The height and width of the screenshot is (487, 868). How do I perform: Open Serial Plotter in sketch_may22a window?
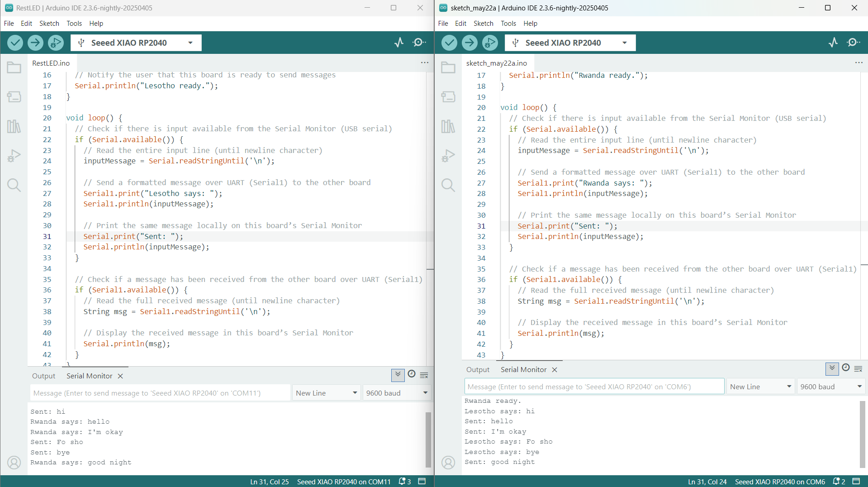(x=833, y=43)
